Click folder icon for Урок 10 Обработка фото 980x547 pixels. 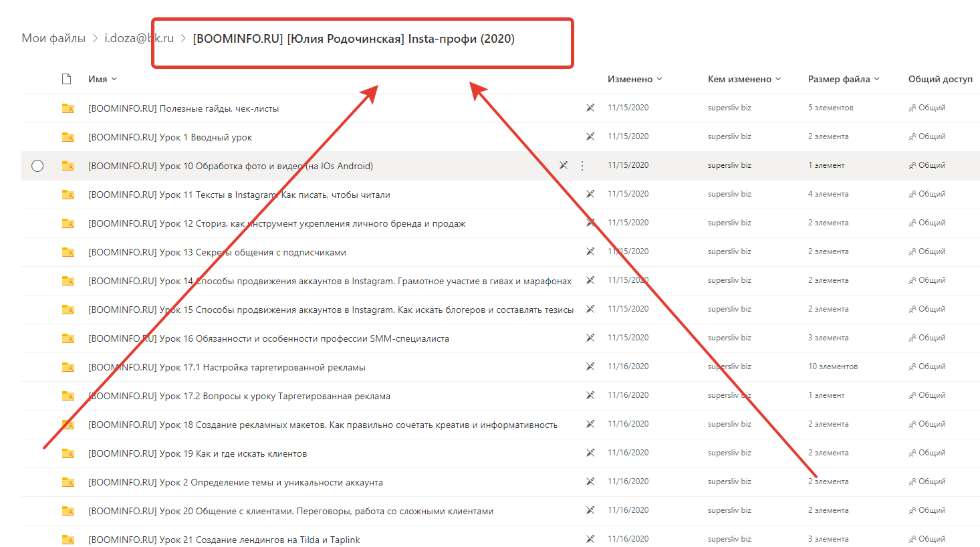[68, 166]
